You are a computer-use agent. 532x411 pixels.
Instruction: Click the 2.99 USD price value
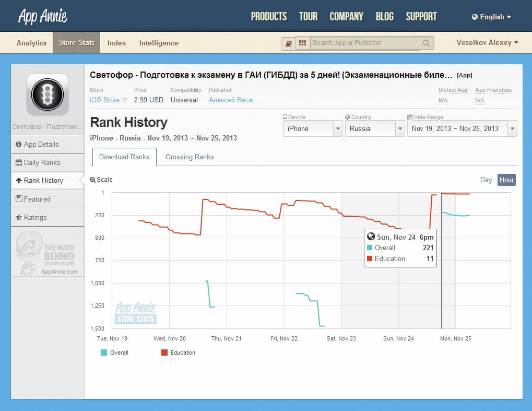149,100
